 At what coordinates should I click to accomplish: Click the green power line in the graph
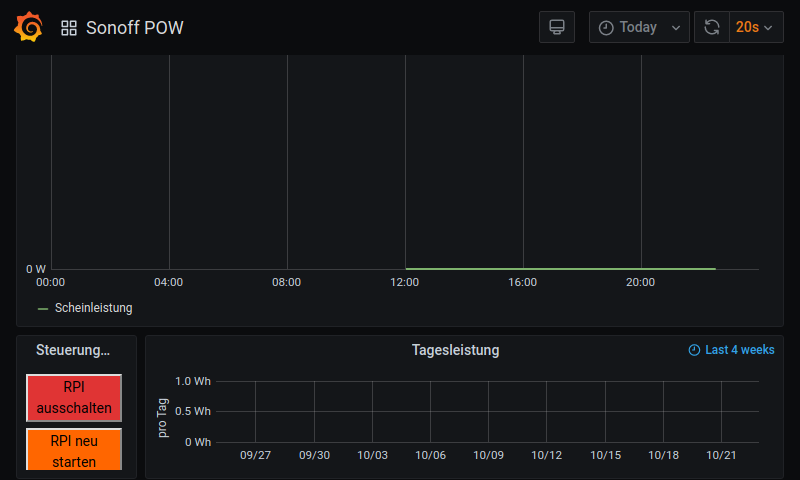[560, 268]
